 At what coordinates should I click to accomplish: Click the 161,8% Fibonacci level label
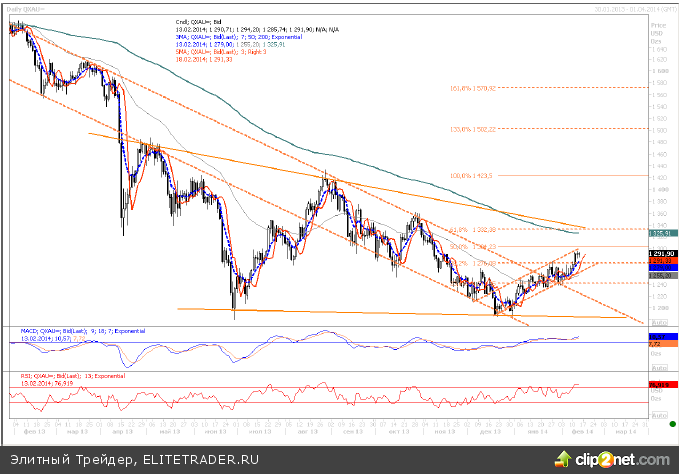[x=474, y=88]
